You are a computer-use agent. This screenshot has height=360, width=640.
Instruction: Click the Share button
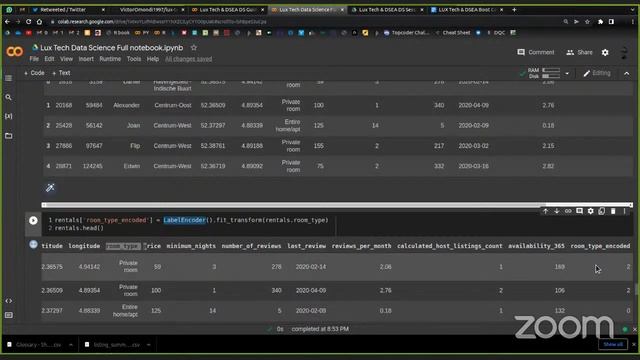click(x=579, y=52)
